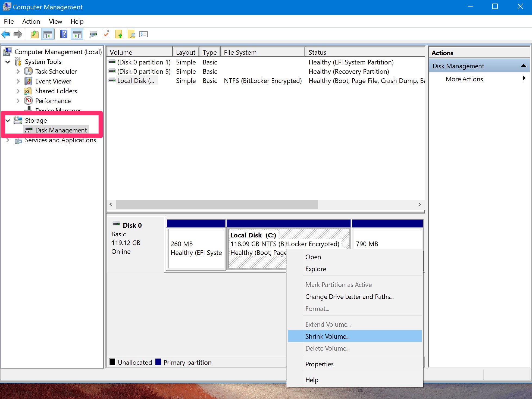Click the settings list toolbar icon

[143, 34]
